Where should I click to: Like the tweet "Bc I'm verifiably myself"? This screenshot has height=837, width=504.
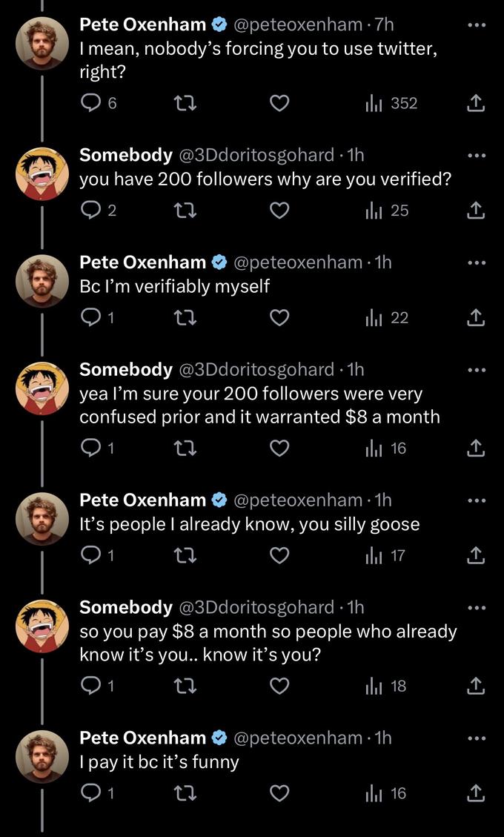(279, 317)
